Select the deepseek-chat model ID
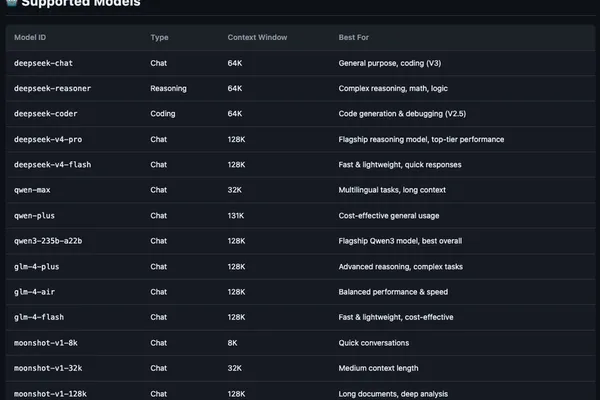This screenshot has height=400, width=600. click(x=43, y=63)
